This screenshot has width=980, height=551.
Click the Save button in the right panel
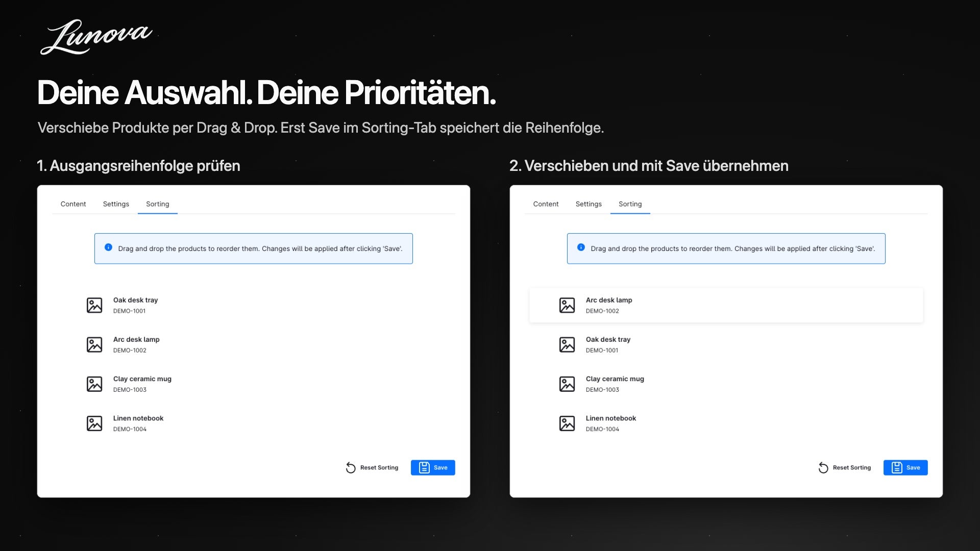(x=905, y=467)
